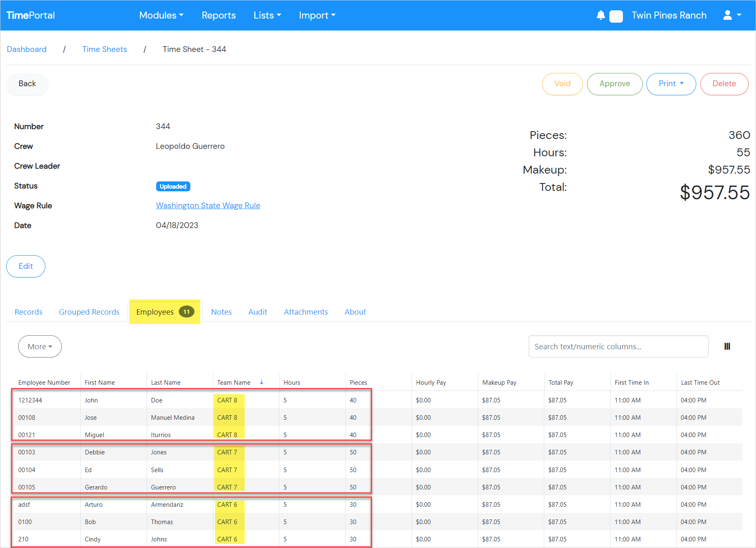
Task: Open the Import dropdown
Action: point(317,15)
